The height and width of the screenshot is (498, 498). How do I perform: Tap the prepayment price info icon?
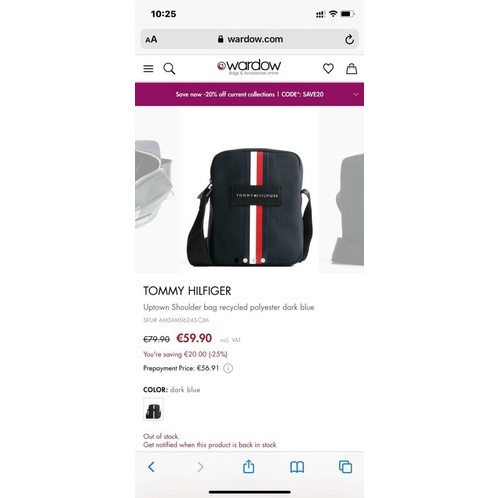[x=228, y=368]
